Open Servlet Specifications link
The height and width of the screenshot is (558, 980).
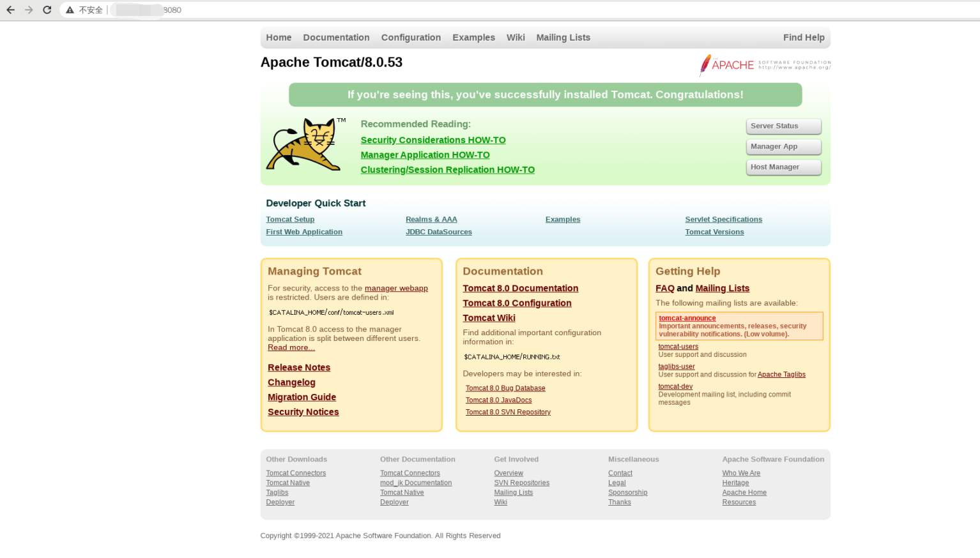[724, 220]
